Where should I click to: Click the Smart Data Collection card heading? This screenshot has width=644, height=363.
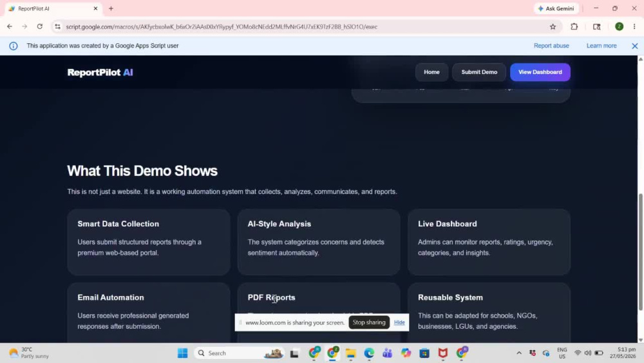click(x=118, y=224)
